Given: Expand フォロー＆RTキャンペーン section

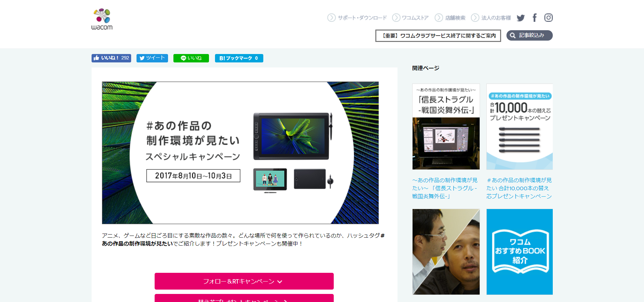Looking at the screenshot, I should (244, 281).
